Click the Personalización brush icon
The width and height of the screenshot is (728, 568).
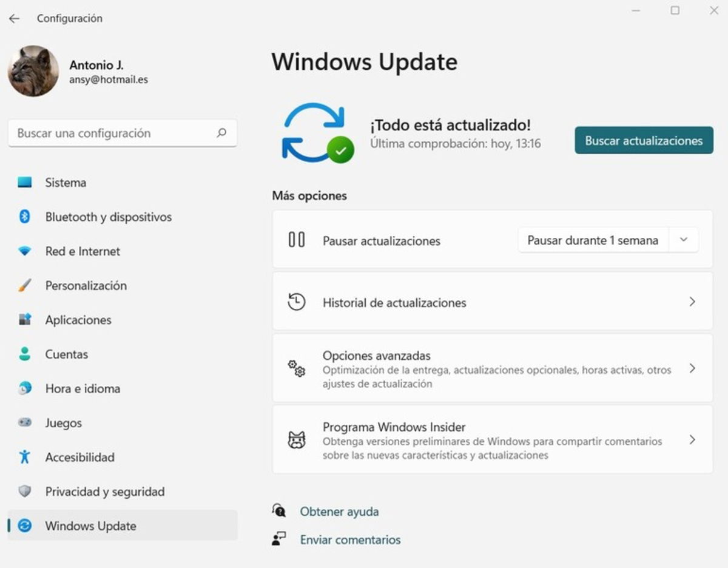(x=24, y=285)
